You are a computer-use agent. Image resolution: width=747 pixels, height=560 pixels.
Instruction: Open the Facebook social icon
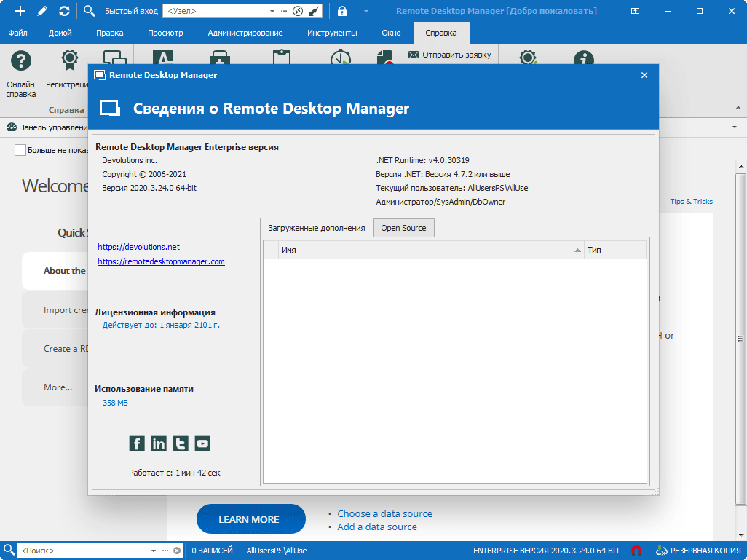tap(137, 443)
